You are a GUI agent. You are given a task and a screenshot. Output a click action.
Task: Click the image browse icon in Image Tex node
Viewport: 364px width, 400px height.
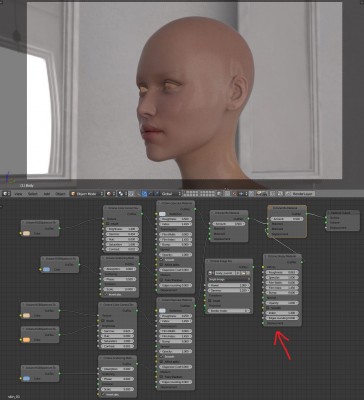coord(211,273)
